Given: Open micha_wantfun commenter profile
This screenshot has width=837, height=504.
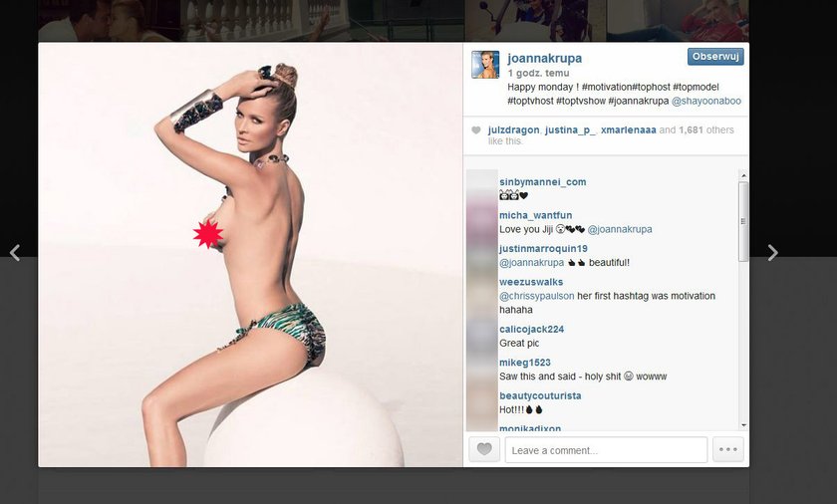Looking at the screenshot, I should pos(535,215).
